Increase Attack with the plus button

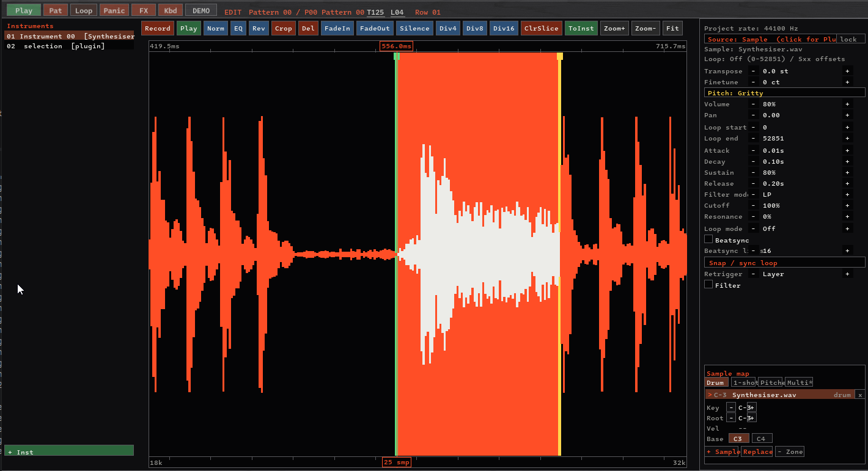tap(847, 151)
